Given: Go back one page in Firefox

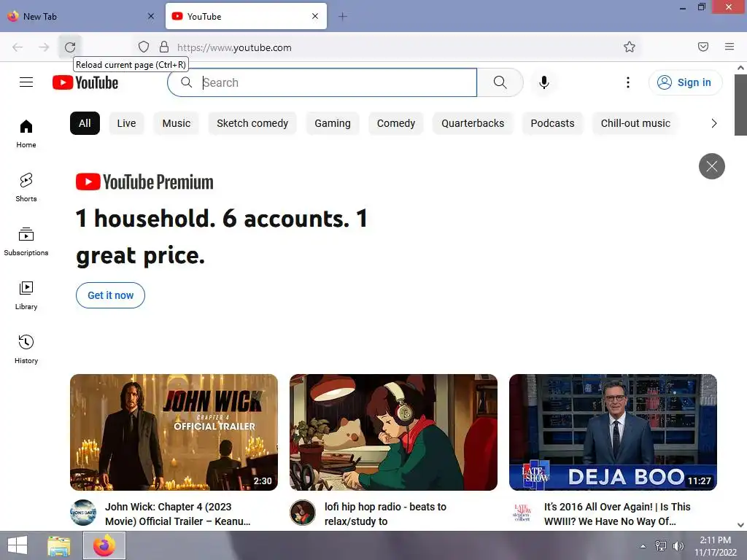Looking at the screenshot, I should [x=18, y=47].
